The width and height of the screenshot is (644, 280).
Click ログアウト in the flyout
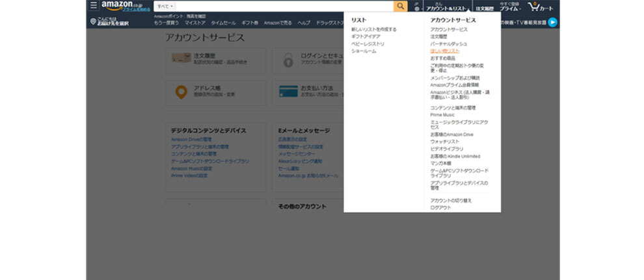440,208
